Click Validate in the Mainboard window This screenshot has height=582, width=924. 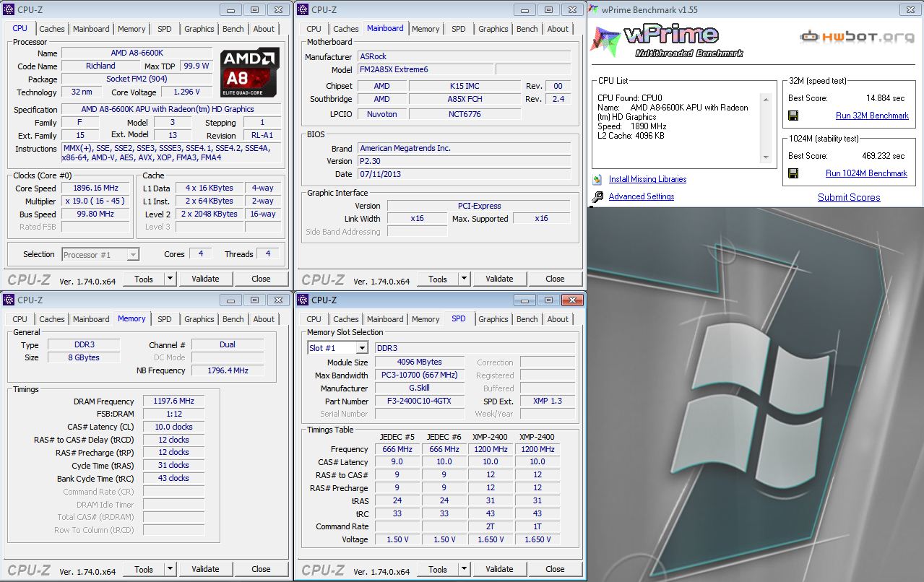pyautogui.click(x=499, y=279)
